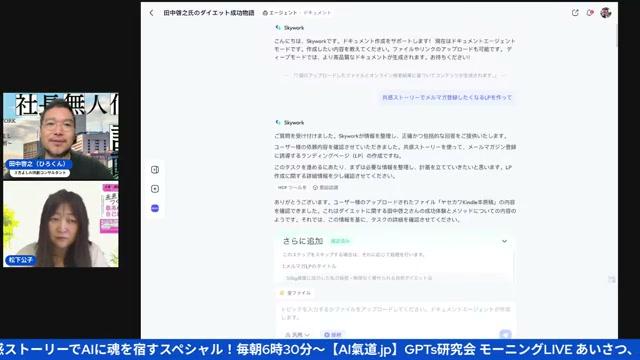Screen dimensions: 640x360
Task: Click the new document plus icon on the left
Action: [x=155, y=189]
